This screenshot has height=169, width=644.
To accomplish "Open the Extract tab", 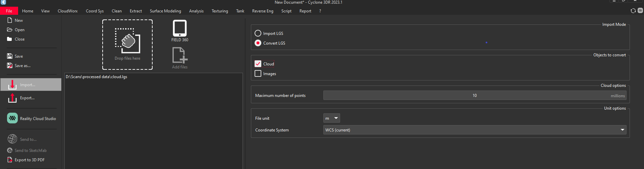I will pos(136,11).
